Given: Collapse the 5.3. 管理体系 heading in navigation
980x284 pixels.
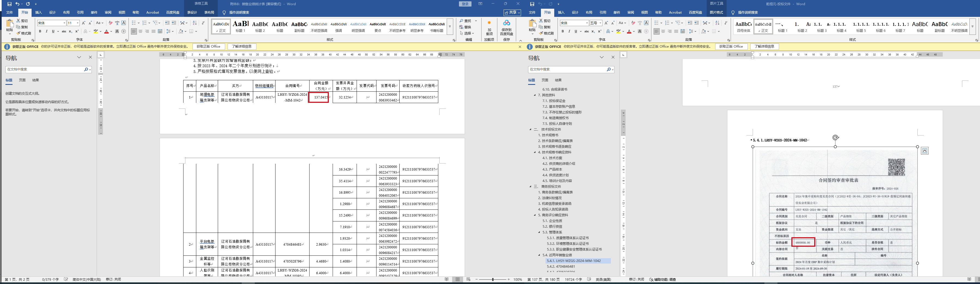Looking at the screenshot, I should 539,232.
